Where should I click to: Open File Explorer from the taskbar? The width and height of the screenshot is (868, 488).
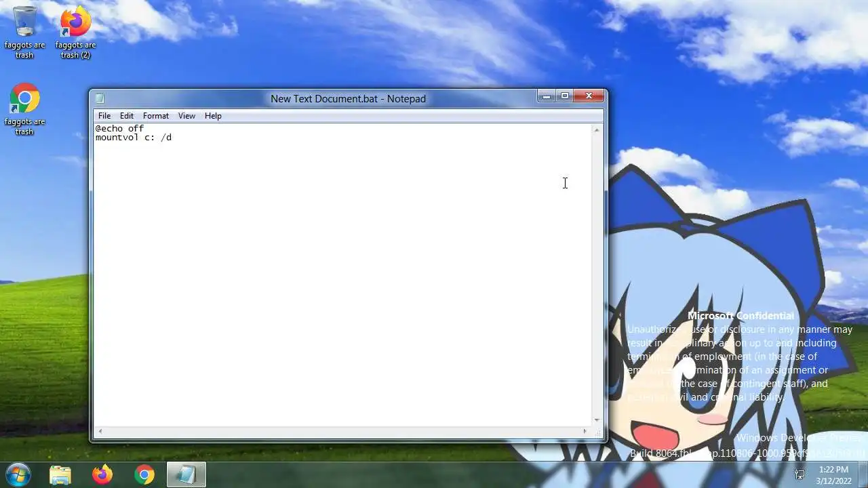click(60, 475)
